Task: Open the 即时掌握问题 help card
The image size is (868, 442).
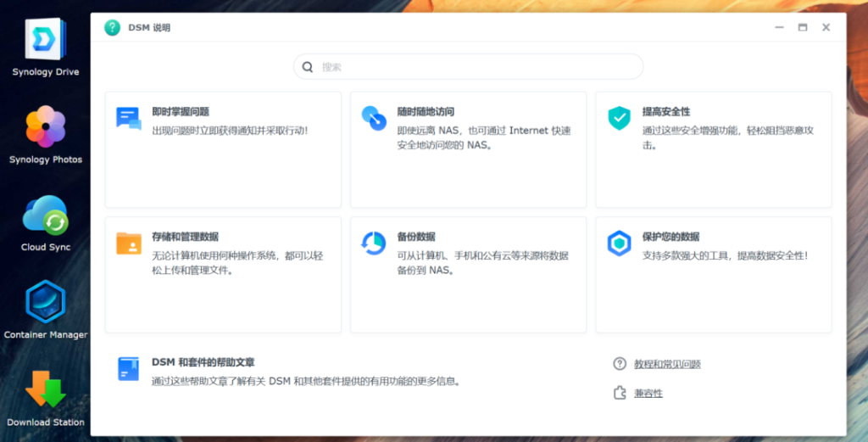Action: [x=223, y=149]
